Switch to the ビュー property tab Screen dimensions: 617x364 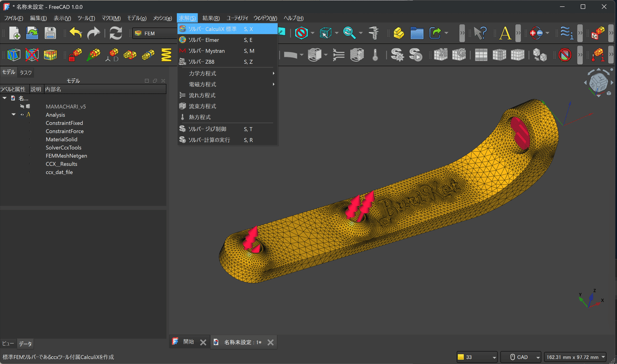tap(8, 344)
